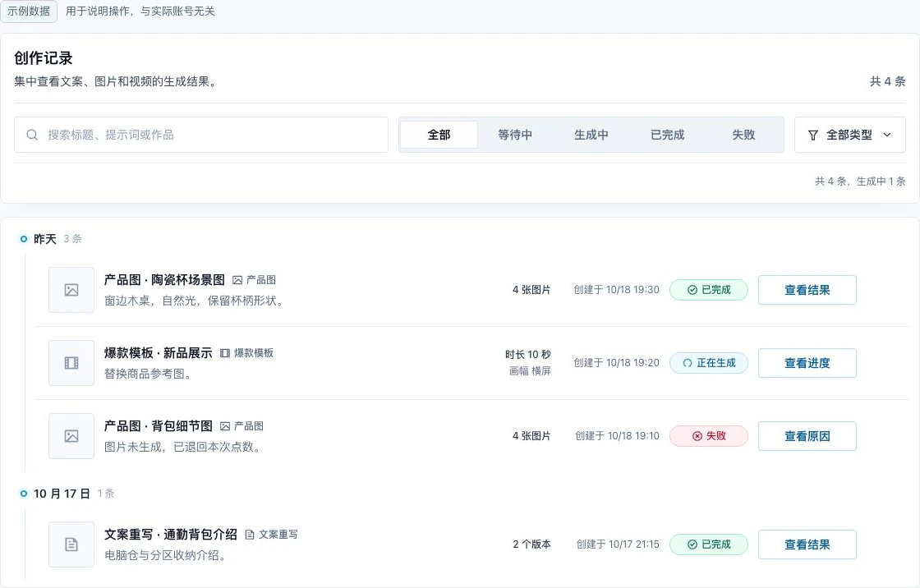Open 查看结果 for 通勤背包介绍
The image size is (920, 588).
pos(807,544)
